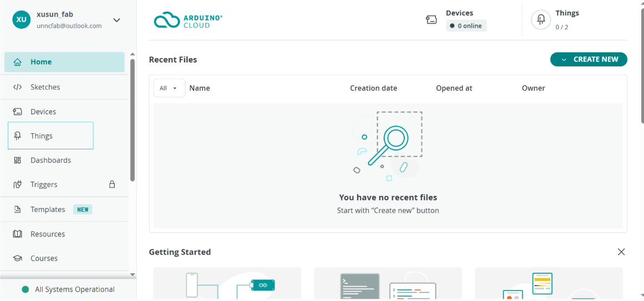Click the Sketches code-brackets icon
Viewport: 644px width, 301px height.
[x=17, y=87]
